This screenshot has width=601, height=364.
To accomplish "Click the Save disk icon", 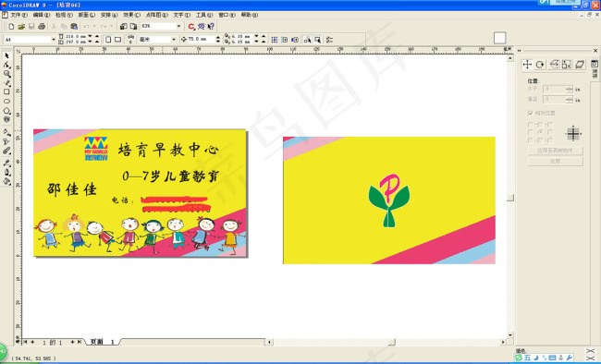I will pyautogui.click(x=31, y=27).
